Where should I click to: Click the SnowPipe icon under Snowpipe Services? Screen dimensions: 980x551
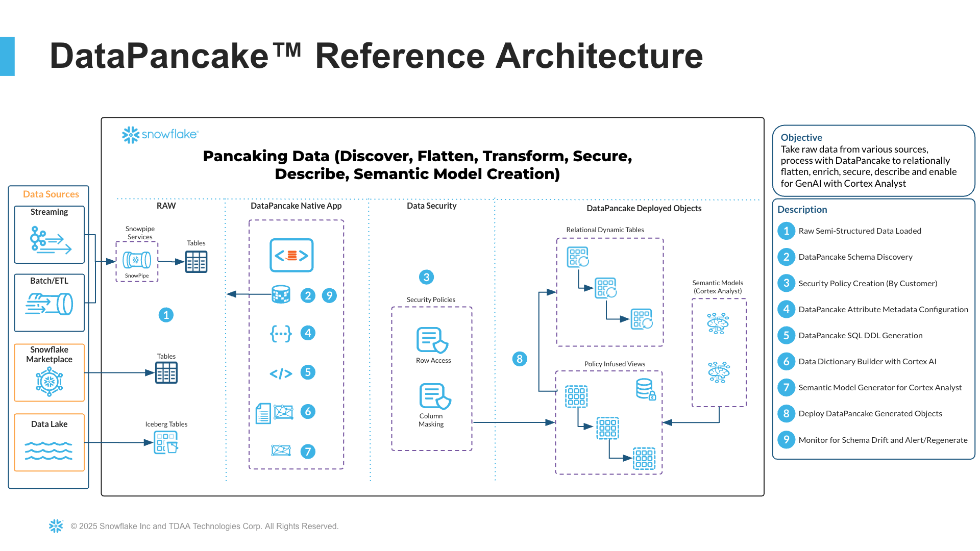point(137,260)
